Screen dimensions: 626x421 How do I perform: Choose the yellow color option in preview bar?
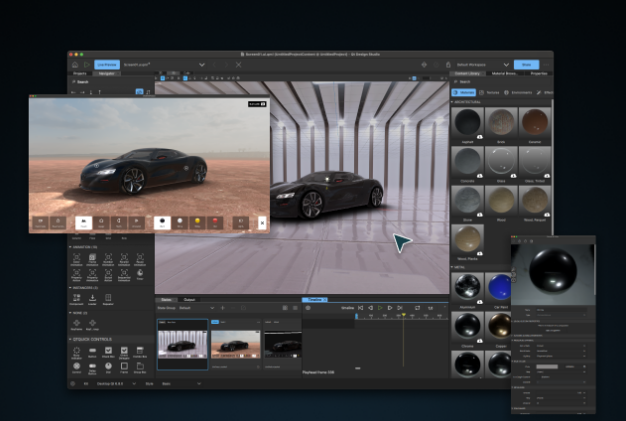click(x=198, y=220)
